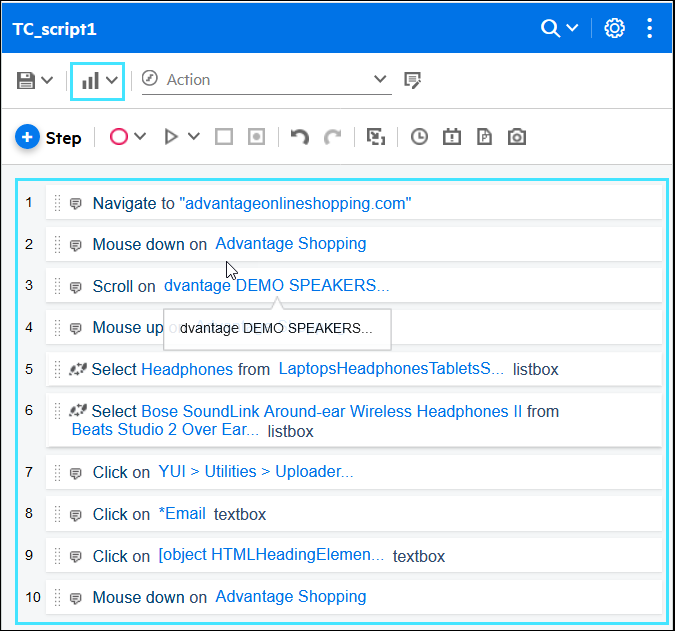Screen dimensions: 675x631
Task: Add a new Step with plus button
Action: coord(28,137)
